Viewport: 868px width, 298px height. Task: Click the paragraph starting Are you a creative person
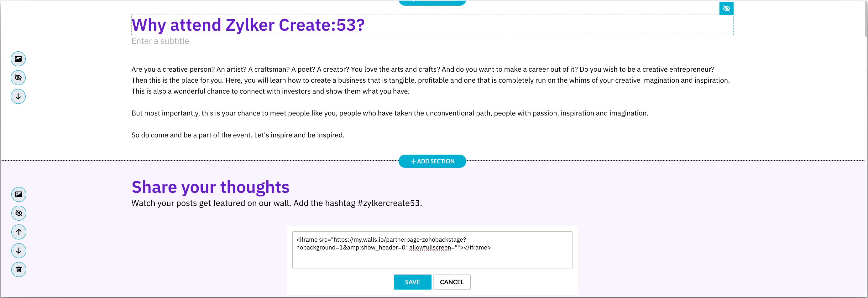pyautogui.click(x=431, y=80)
